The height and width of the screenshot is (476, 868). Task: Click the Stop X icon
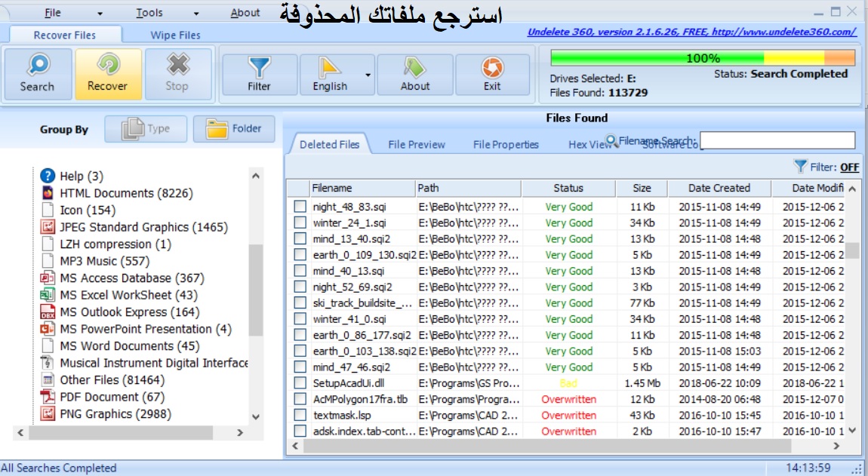(177, 65)
